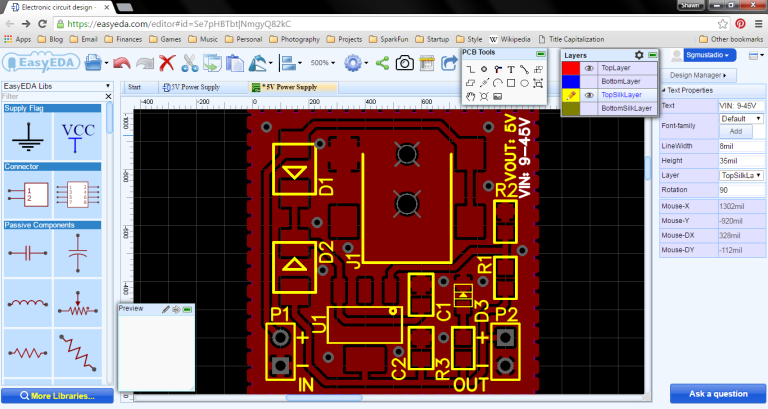Image resolution: width=768 pixels, height=409 pixels.
Task: Select the Arc tool in PCB Tools
Action: click(498, 83)
